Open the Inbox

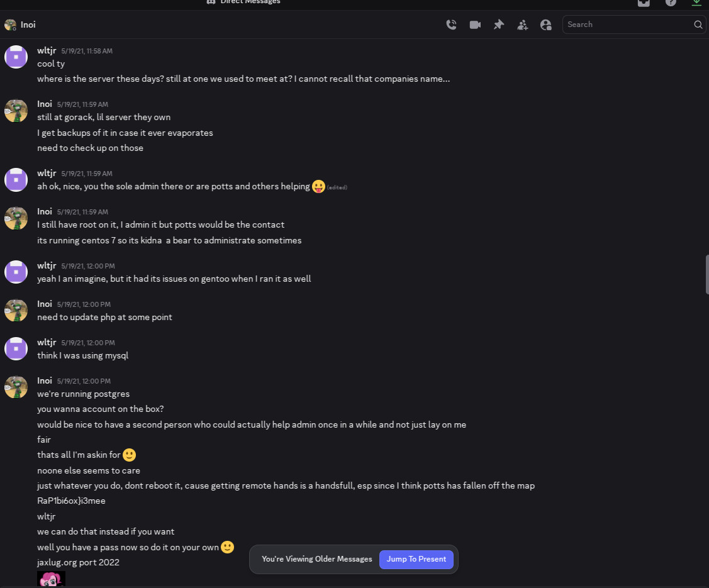(x=644, y=3)
